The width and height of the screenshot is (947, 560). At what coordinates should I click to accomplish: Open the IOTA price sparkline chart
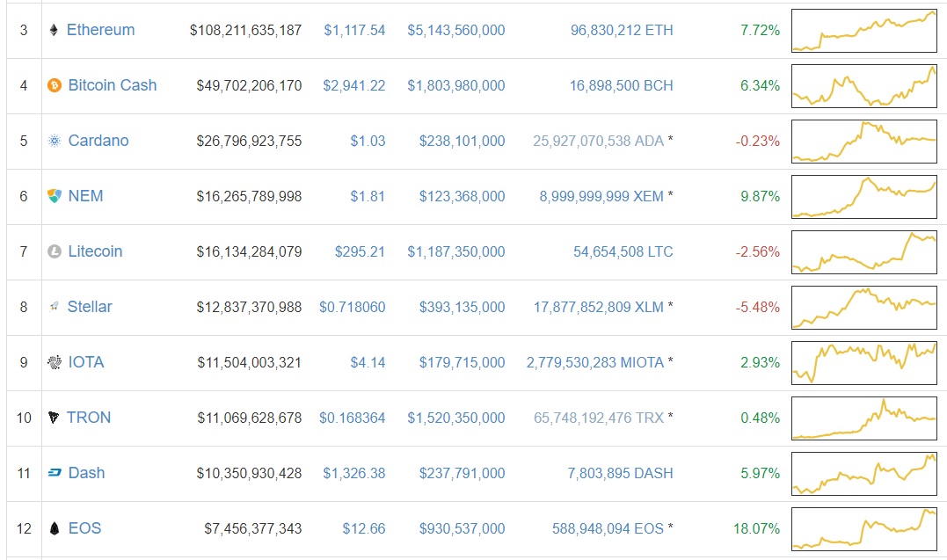[x=864, y=362]
